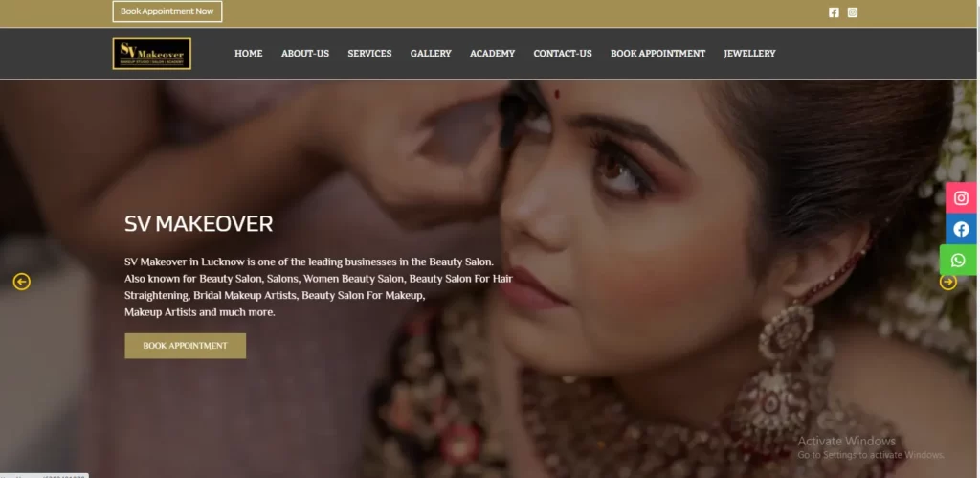Open the HOME menu item
The height and width of the screenshot is (478, 980).
(248, 54)
